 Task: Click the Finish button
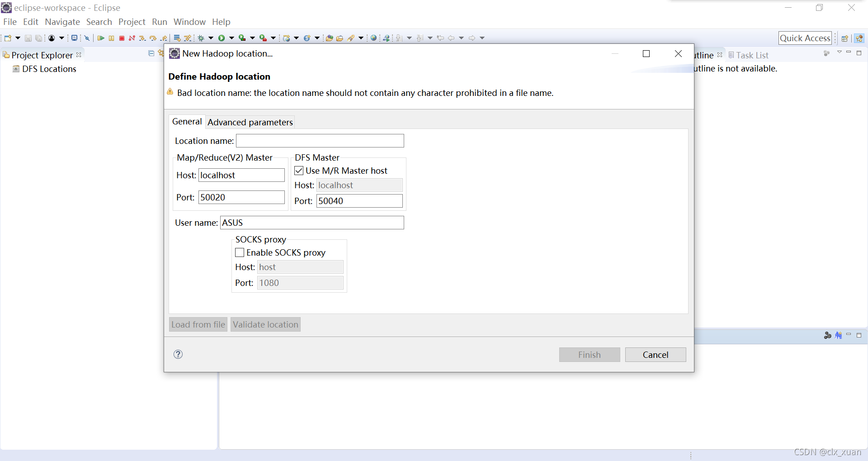pyautogui.click(x=590, y=355)
